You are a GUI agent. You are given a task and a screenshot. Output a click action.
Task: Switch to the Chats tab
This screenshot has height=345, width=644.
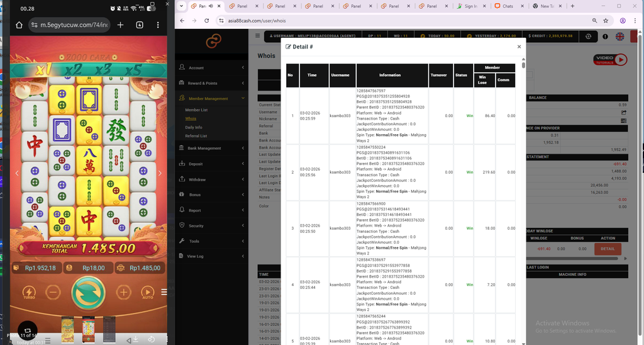[509, 6]
